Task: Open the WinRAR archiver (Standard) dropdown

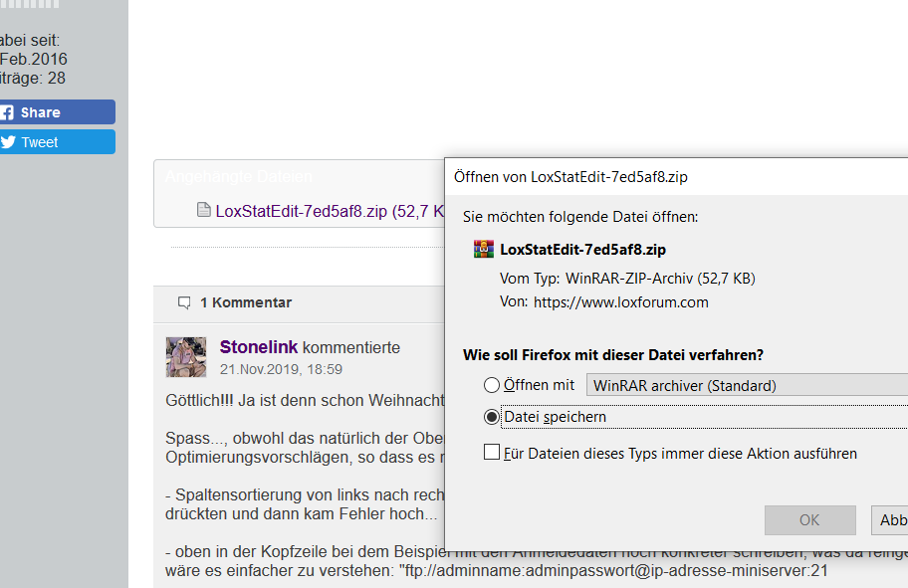Action: pos(747,385)
